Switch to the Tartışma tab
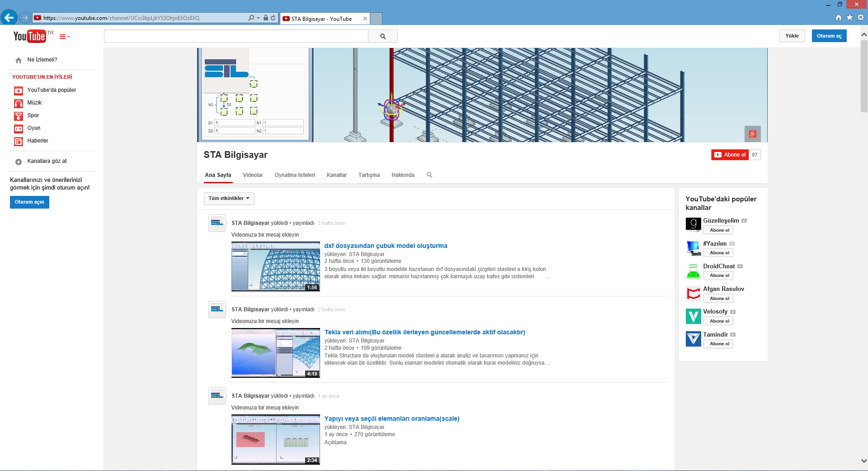This screenshot has width=868, height=471. (369, 175)
